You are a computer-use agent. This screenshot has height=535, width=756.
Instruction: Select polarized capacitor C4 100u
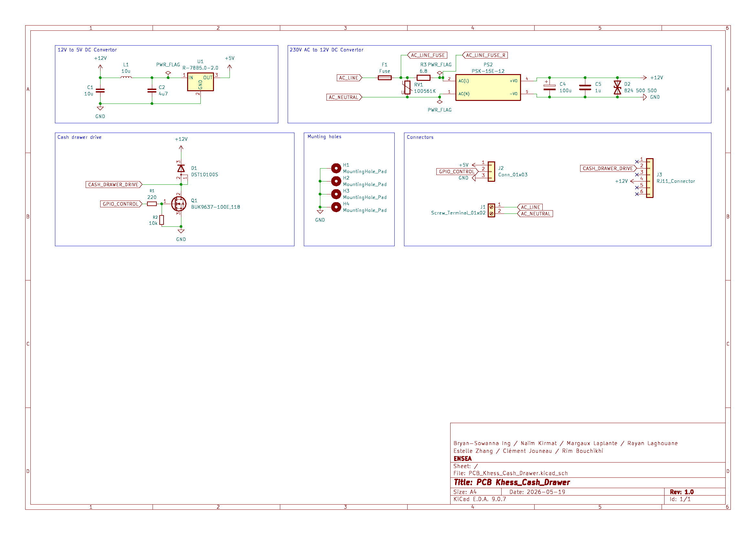pos(549,87)
